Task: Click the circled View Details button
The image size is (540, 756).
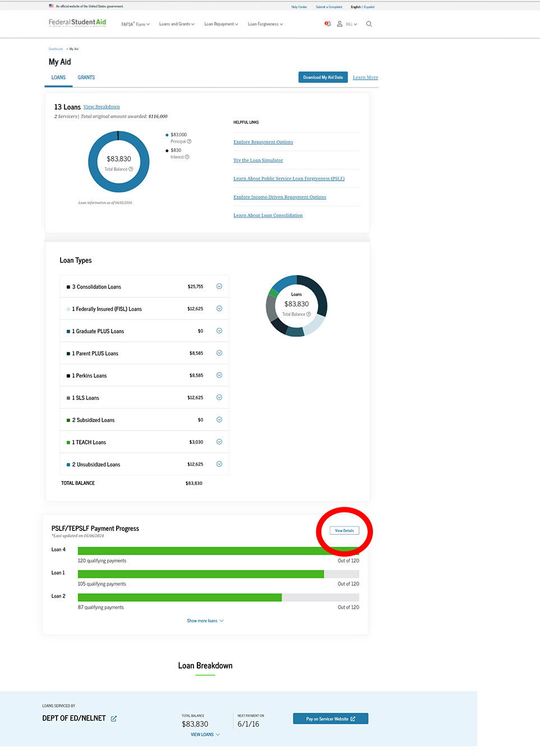Action: click(x=344, y=530)
